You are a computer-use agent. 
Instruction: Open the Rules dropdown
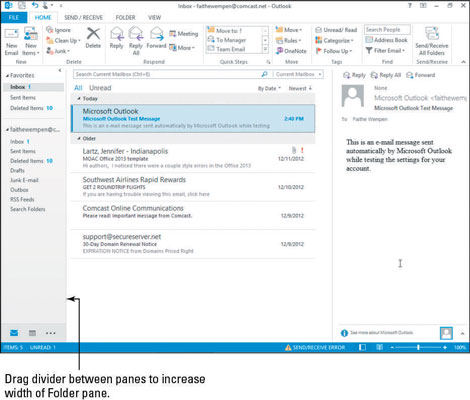288,40
